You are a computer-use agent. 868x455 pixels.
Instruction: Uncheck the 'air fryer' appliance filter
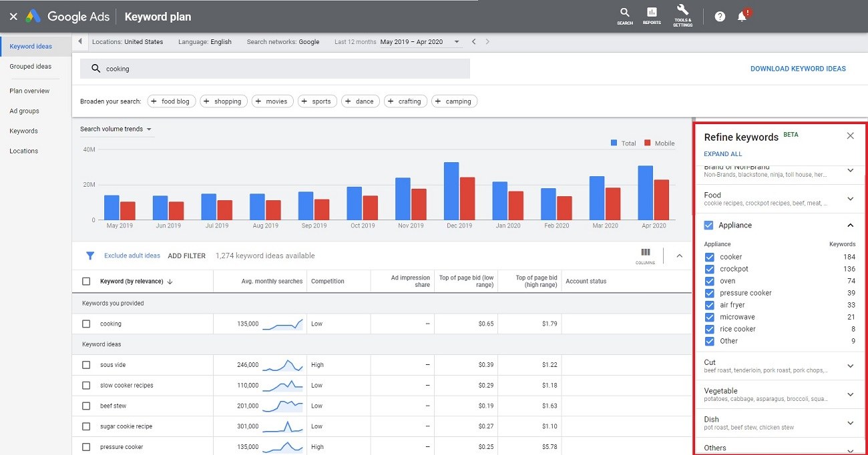point(709,305)
